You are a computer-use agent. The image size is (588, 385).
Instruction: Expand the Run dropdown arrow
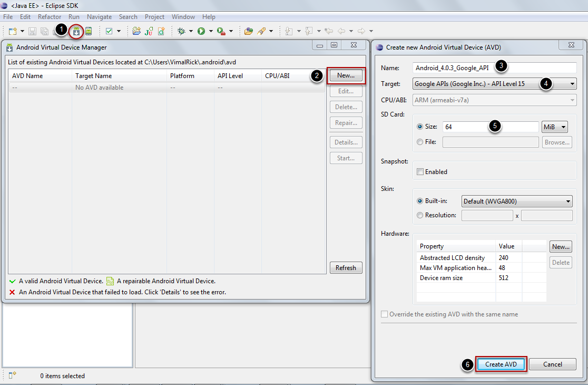tap(211, 31)
